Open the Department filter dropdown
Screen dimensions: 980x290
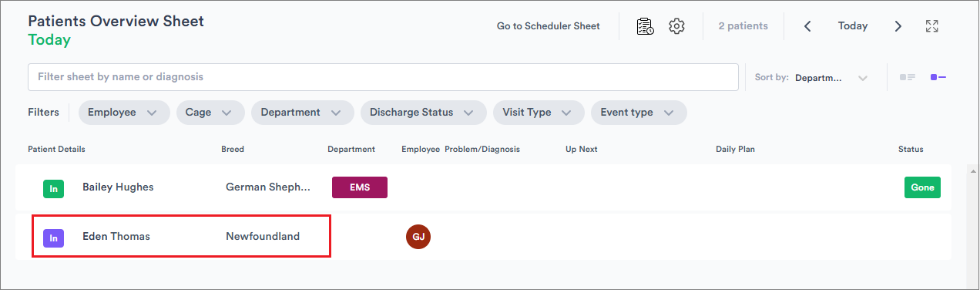point(302,113)
